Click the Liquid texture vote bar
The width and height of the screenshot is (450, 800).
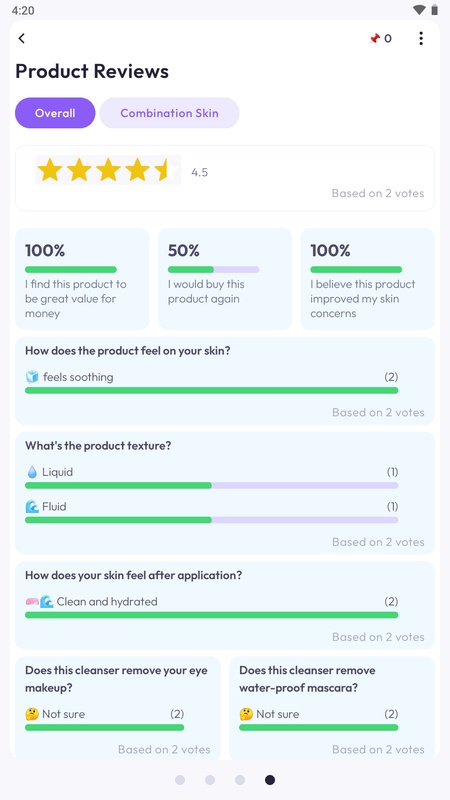(211, 485)
